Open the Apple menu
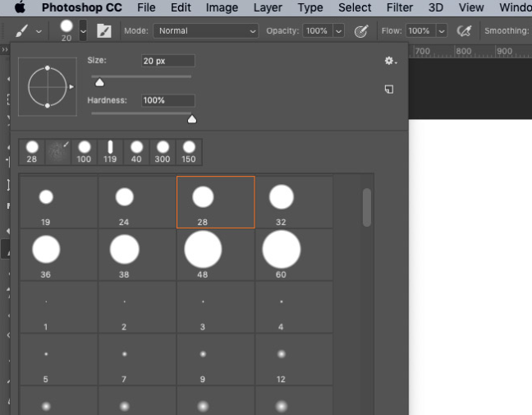This screenshot has height=415, width=532. tap(20, 7)
